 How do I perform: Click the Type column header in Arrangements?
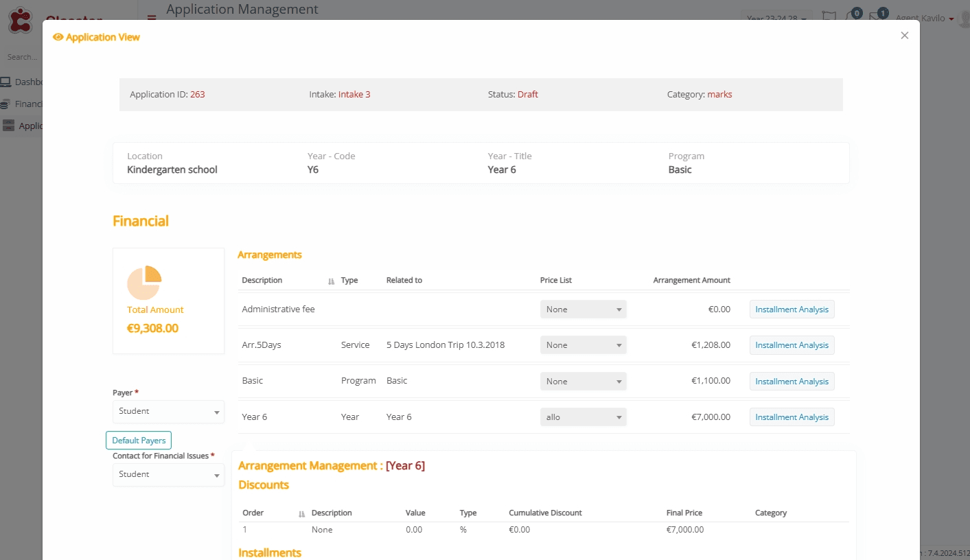(x=349, y=281)
